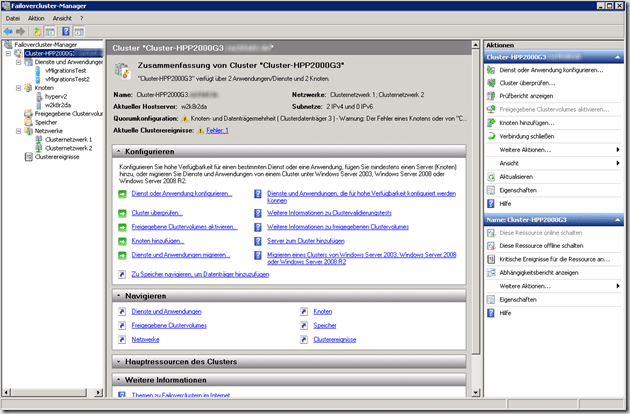Click the Forward arrow toolbar icon

20,31
